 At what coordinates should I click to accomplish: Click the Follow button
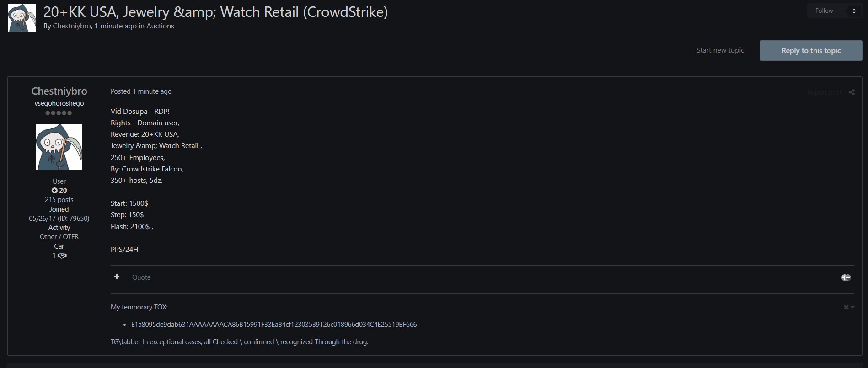click(824, 11)
